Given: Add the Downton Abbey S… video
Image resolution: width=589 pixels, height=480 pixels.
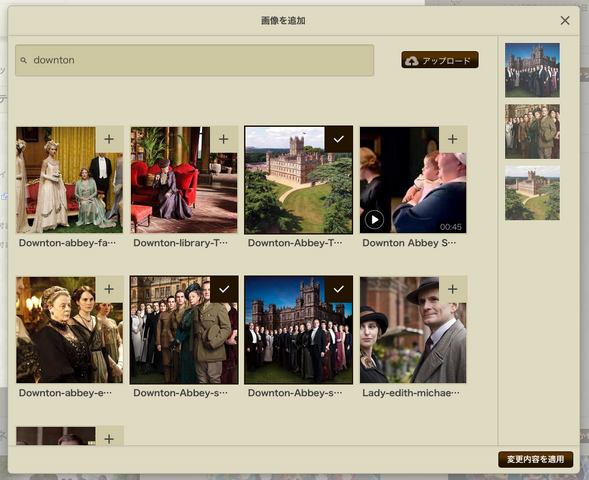Looking at the screenshot, I should [x=453, y=139].
